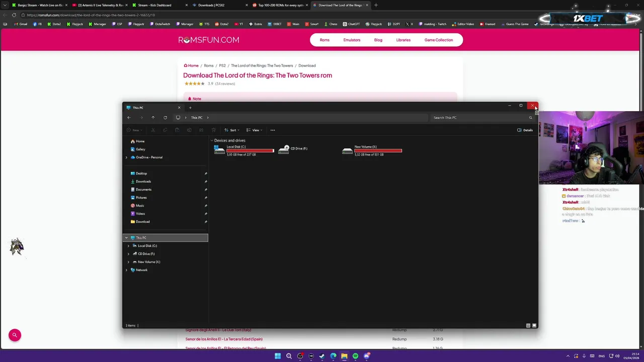The width and height of the screenshot is (644, 362).
Task: Click PS2 breadcrumb on the webpage
Action: pyautogui.click(x=222, y=65)
